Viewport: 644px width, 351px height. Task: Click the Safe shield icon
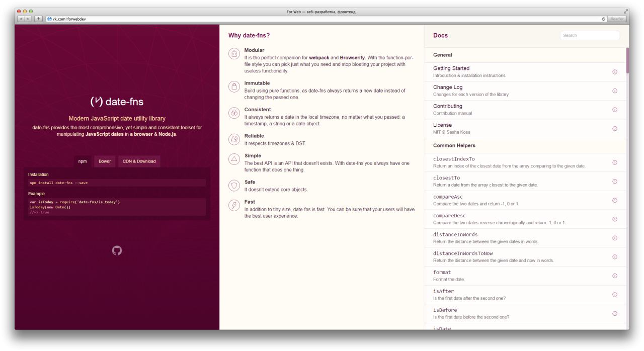tap(234, 185)
